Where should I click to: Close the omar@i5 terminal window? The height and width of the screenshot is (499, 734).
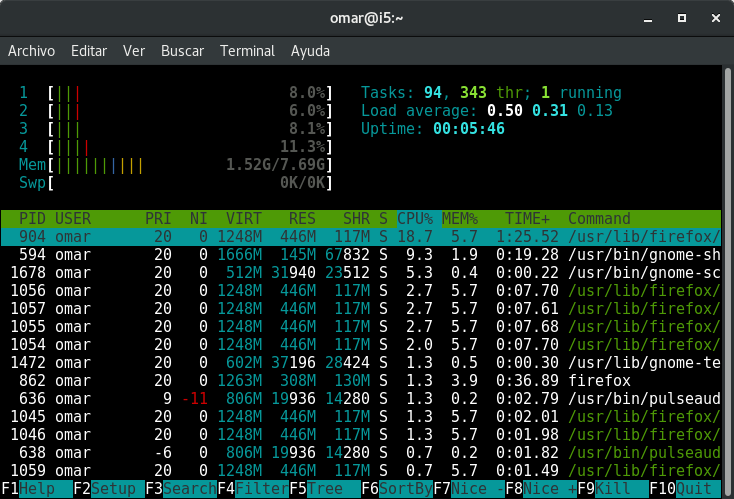point(716,18)
